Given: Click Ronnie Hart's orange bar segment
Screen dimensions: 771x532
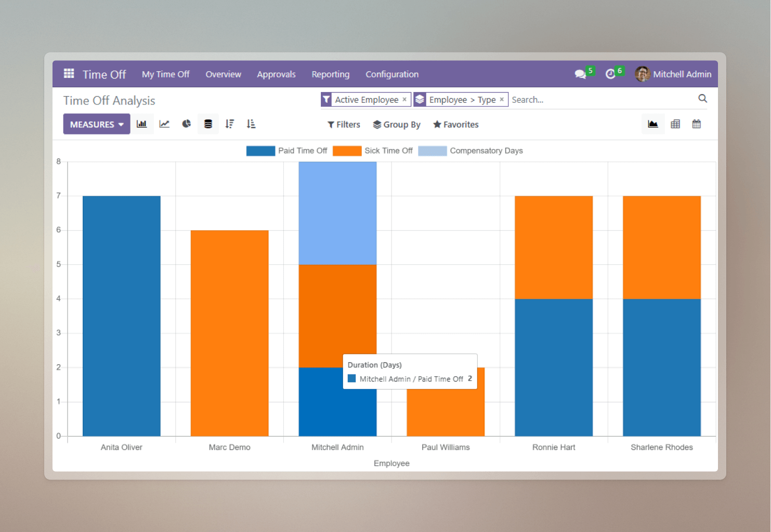Looking at the screenshot, I should (x=554, y=247).
